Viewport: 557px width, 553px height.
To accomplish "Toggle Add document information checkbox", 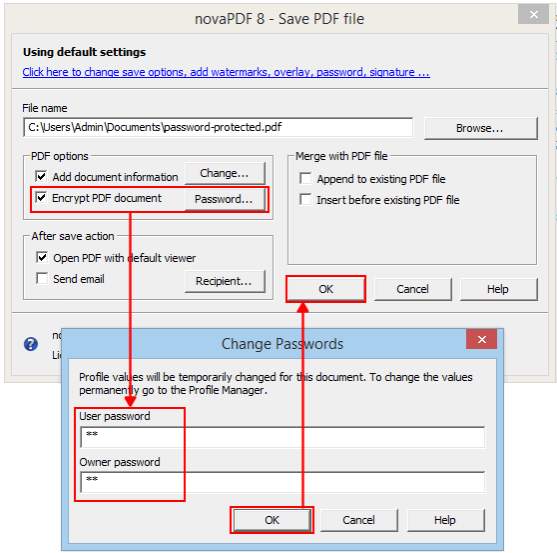I will 41,176.
